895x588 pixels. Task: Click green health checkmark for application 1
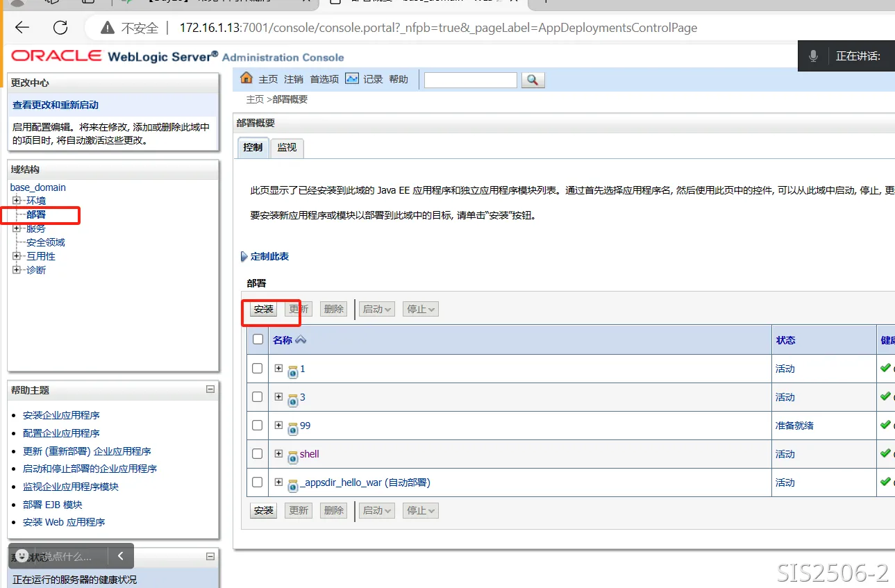click(885, 368)
